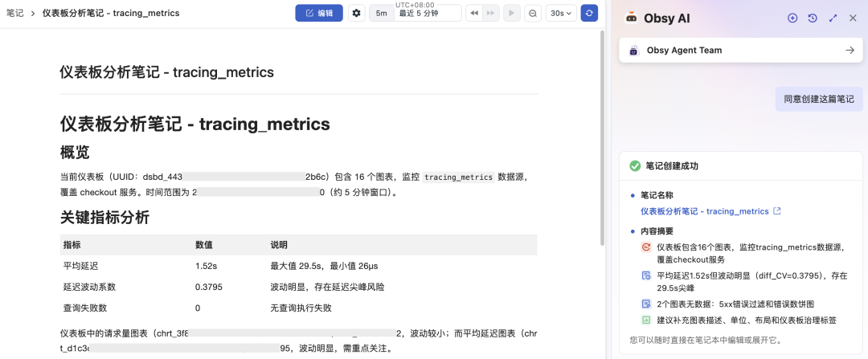Click the 关键指标分析 heading
Image resolution: width=868 pixels, height=359 pixels.
[104, 218]
